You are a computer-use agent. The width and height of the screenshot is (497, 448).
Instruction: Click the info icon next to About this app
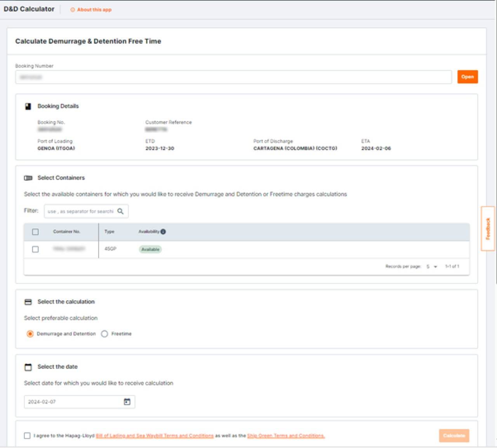pyautogui.click(x=73, y=10)
